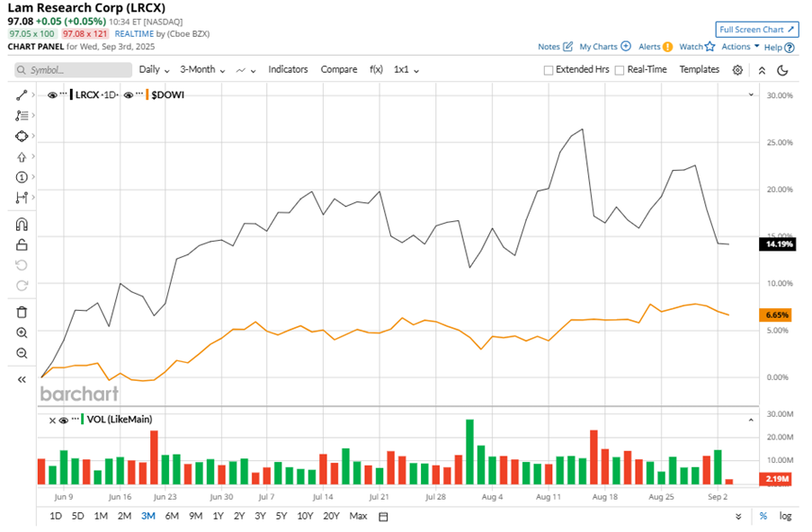Image resolution: width=812 pixels, height=532 pixels.
Task: Open the Indicators menu
Action: (x=288, y=69)
